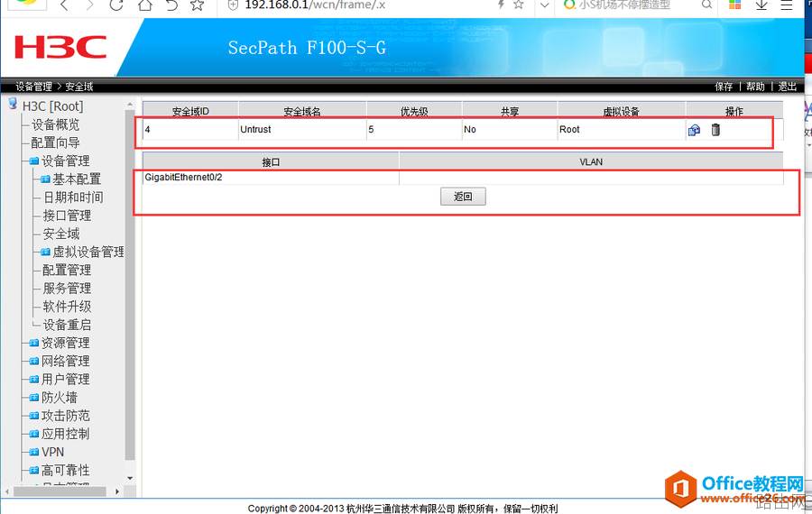The width and height of the screenshot is (812, 514).
Task: Open 设备概览 in navigation tree
Action: point(55,124)
